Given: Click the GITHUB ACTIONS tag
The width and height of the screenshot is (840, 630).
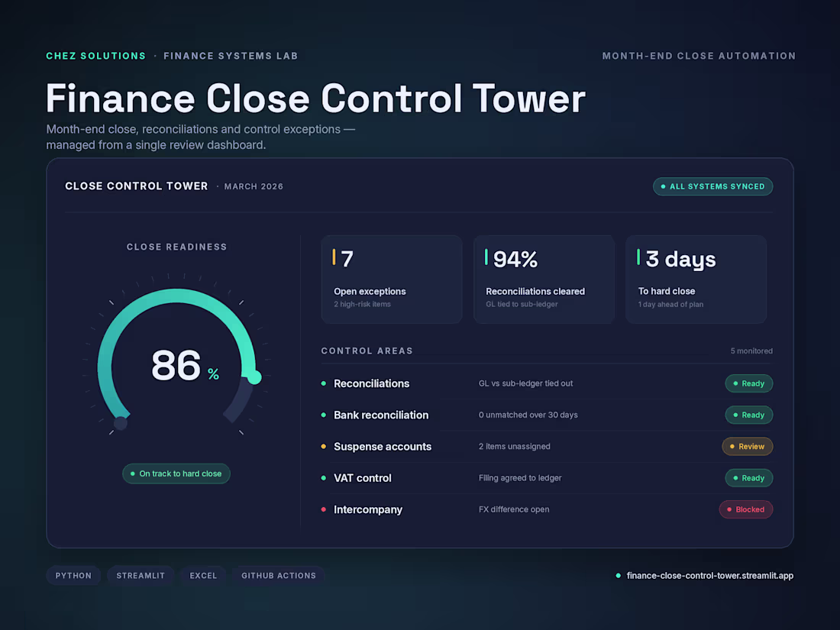Looking at the screenshot, I should click(x=279, y=576).
